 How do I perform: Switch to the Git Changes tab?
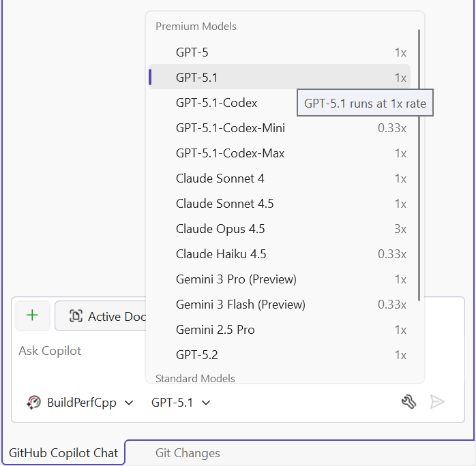(188, 453)
